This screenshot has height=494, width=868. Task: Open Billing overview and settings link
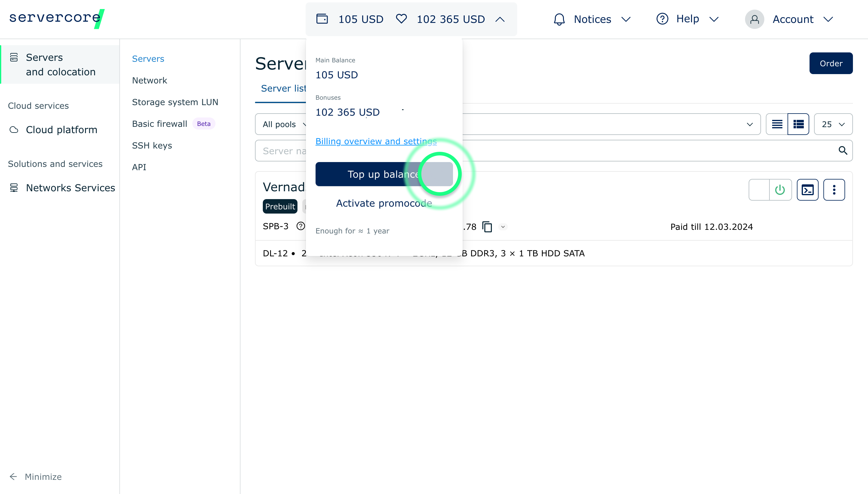pos(376,141)
